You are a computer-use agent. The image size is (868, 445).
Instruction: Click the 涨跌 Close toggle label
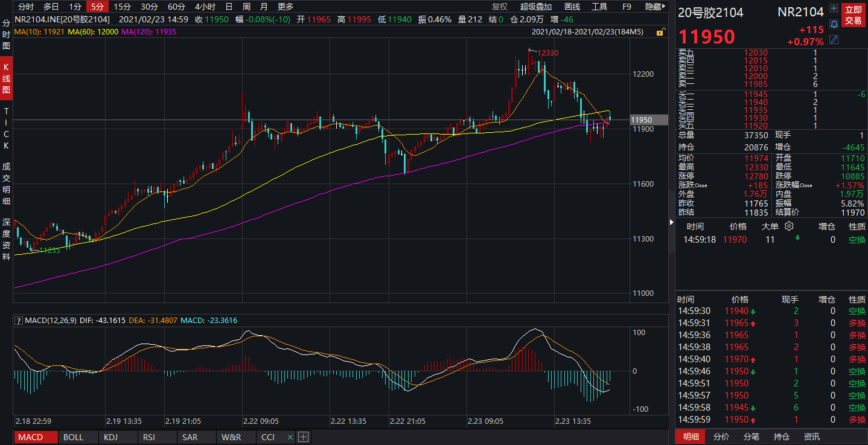point(692,185)
